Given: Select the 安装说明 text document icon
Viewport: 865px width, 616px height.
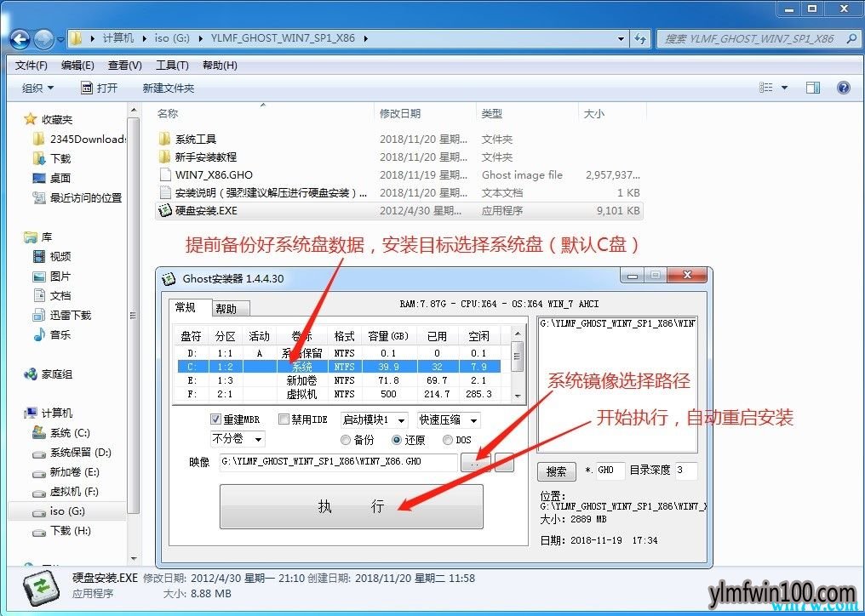Looking at the screenshot, I should [x=164, y=192].
